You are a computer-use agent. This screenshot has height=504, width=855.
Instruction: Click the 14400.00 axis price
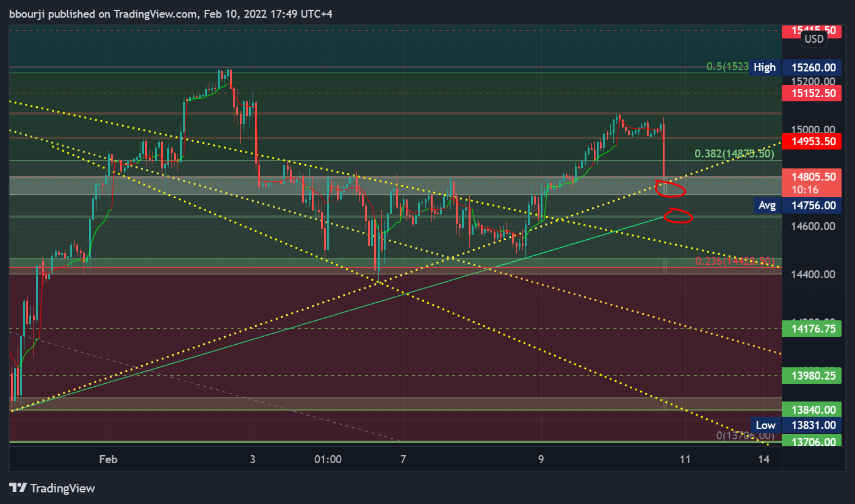[814, 274]
